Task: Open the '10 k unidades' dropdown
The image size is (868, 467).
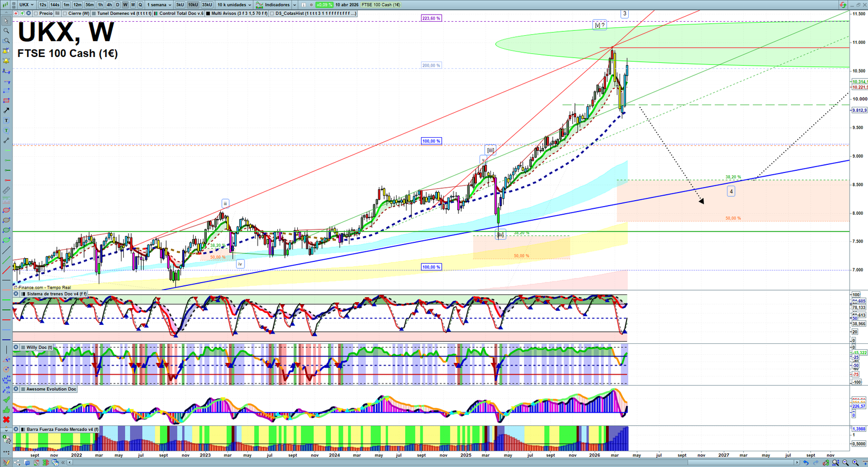Action: 234,5
